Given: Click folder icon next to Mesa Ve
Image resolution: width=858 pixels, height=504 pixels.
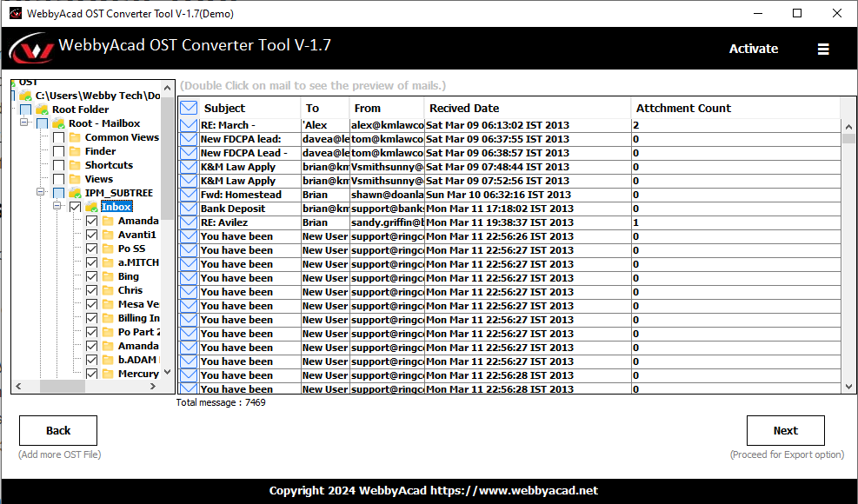Looking at the screenshot, I should pos(108,304).
